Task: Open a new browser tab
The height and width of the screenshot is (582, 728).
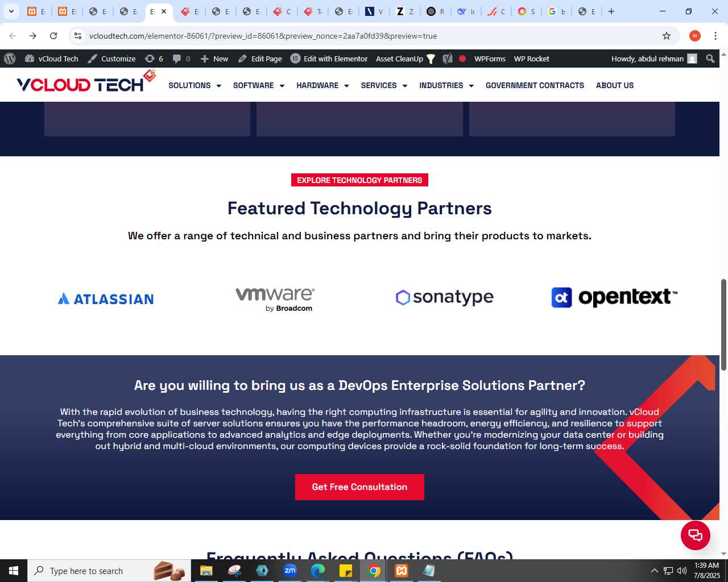Action: [611, 11]
